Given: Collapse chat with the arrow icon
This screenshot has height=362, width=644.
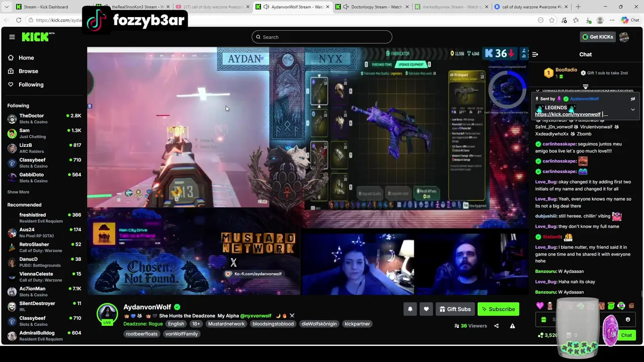Looking at the screenshot, I should (x=535, y=54).
